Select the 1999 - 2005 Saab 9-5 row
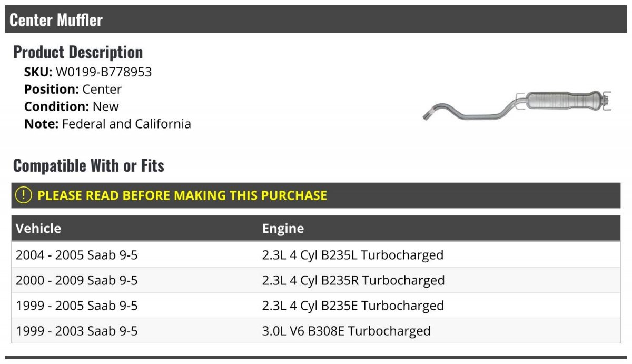This screenshot has width=632, height=364. click(77, 306)
